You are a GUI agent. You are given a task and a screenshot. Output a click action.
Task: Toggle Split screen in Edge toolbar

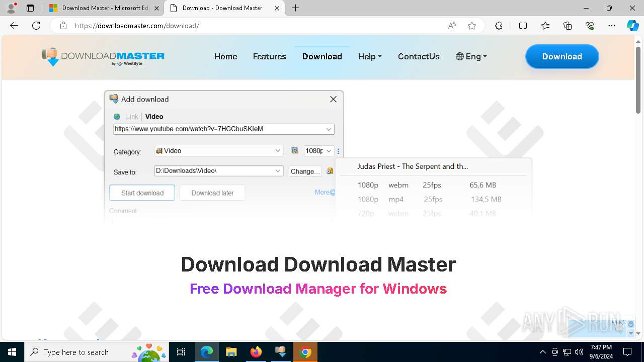tap(523, 26)
